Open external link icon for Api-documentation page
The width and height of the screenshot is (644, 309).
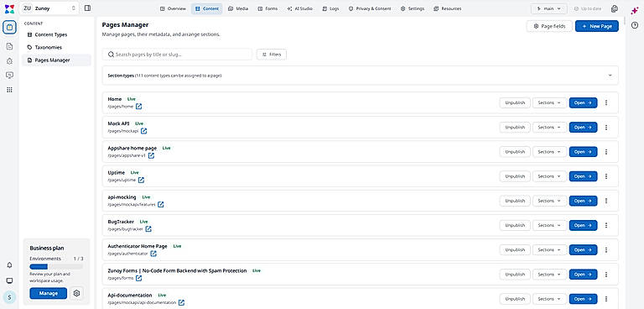coord(181,302)
